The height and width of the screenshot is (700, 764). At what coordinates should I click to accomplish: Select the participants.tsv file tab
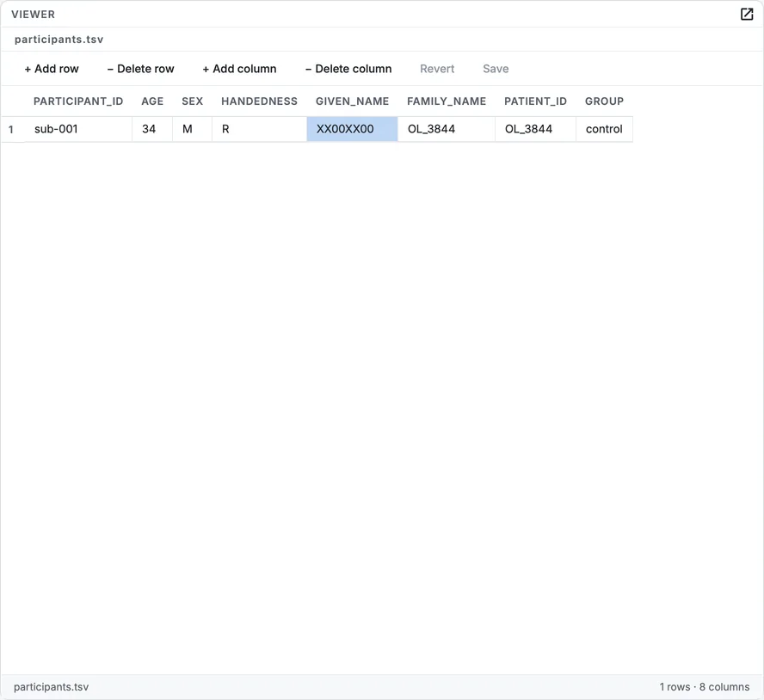(x=59, y=40)
